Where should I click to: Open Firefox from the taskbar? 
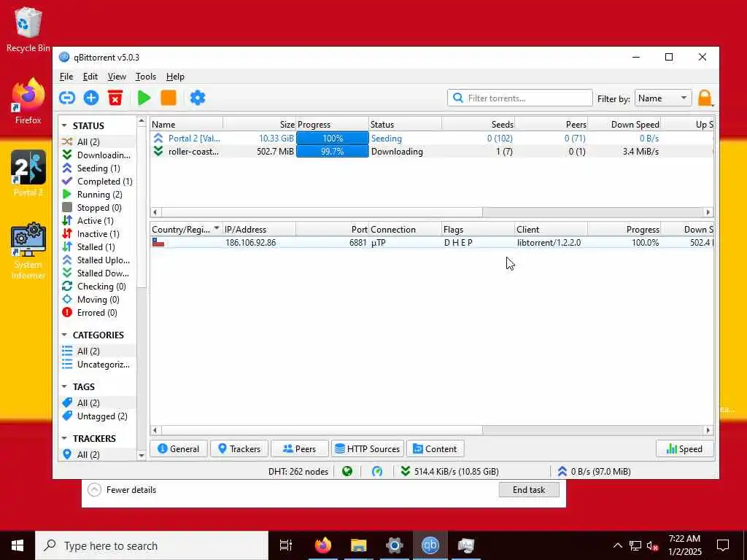click(323, 545)
